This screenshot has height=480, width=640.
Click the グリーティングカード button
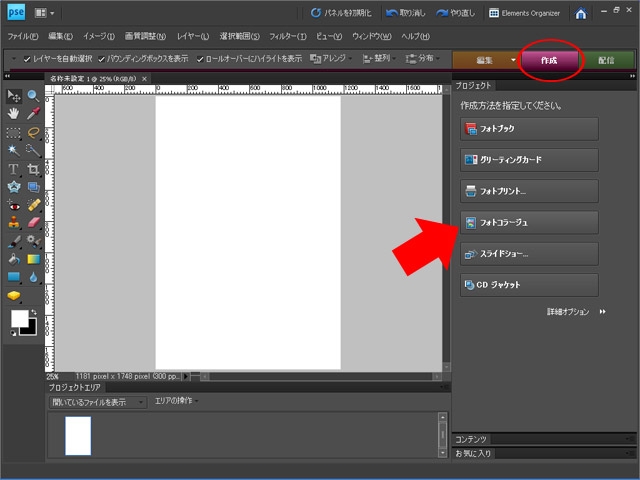click(529, 160)
